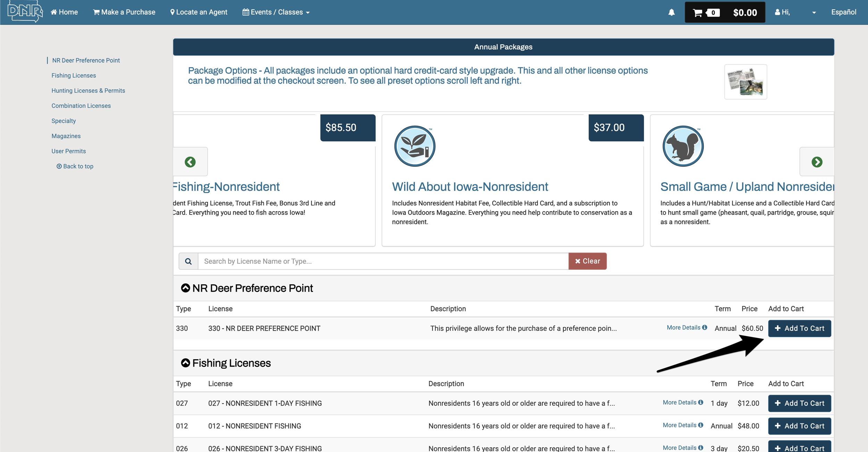Viewport: 868px width, 452px height.
Task: Click the magnifier search icon
Action: pos(188,261)
